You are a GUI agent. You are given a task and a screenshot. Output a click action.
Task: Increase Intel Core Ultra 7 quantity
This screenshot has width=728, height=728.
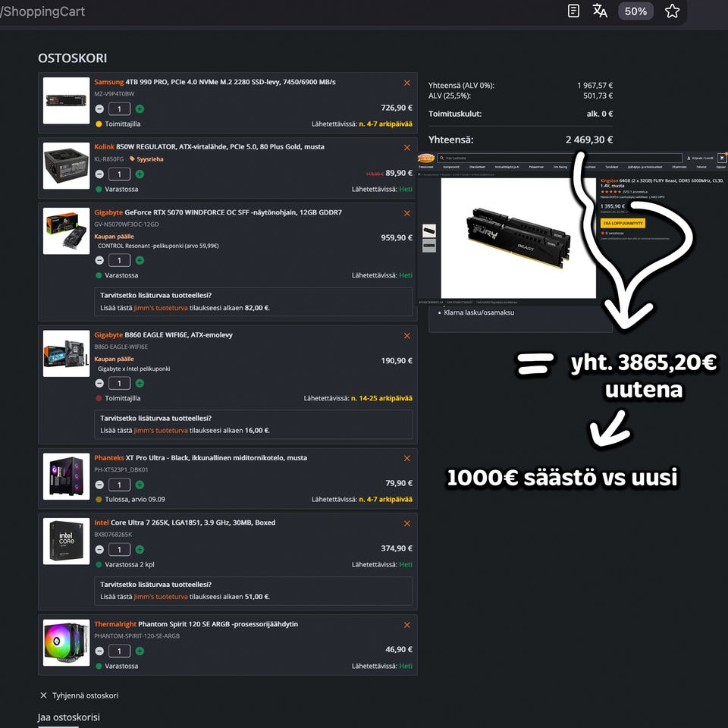click(x=140, y=550)
